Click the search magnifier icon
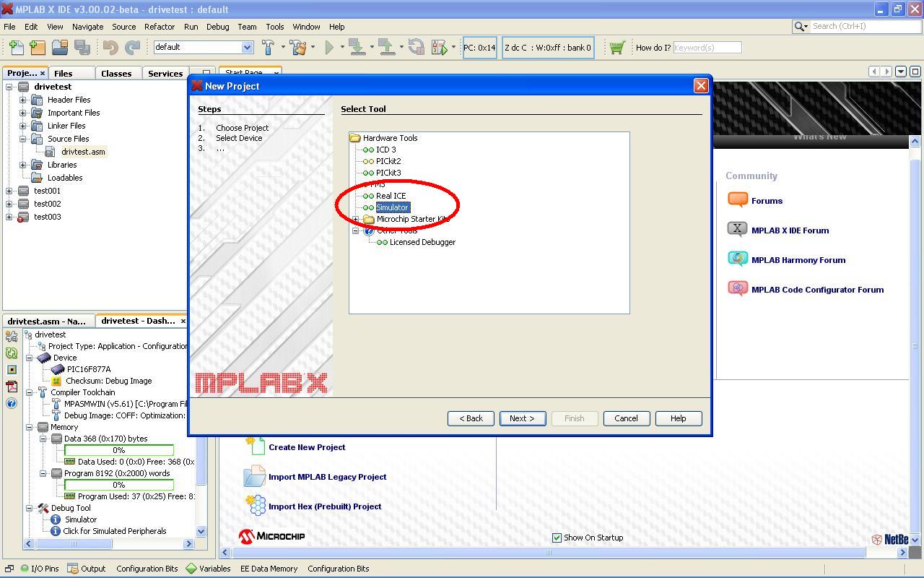This screenshot has height=578, width=924. pyautogui.click(x=800, y=26)
